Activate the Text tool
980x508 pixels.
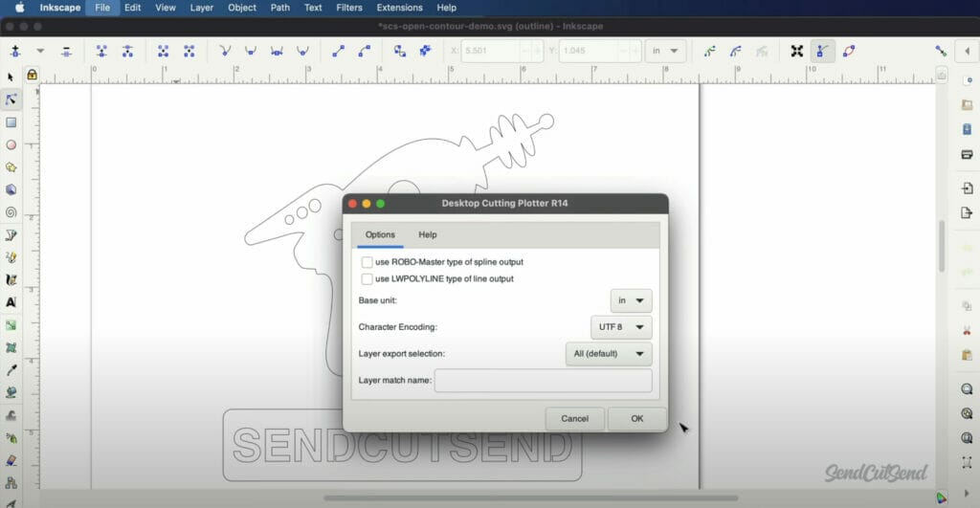click(11, 301)
